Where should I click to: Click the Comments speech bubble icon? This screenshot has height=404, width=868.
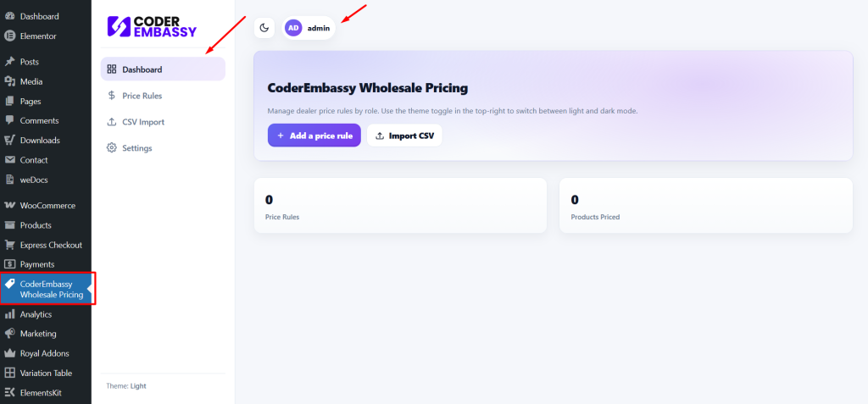point(10,120)
